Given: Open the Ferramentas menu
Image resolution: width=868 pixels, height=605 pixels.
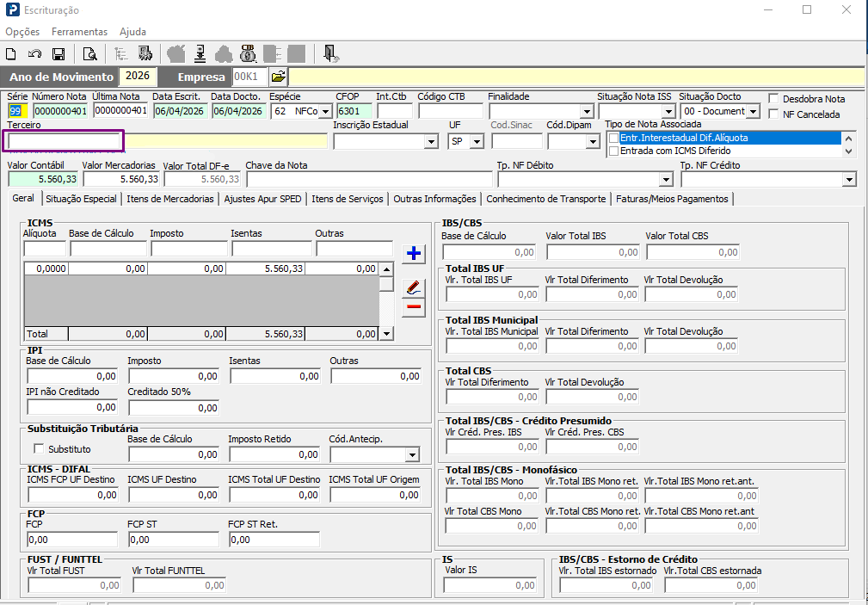Looking at the screenshot, I should (80, 32).
